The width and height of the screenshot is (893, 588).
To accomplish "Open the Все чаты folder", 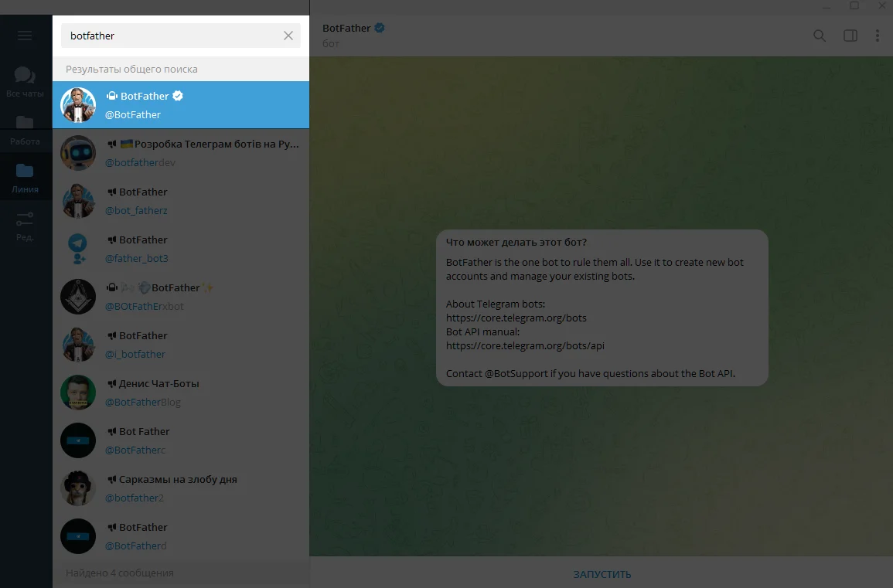I will pyautogui.click(x=25, y=81).
